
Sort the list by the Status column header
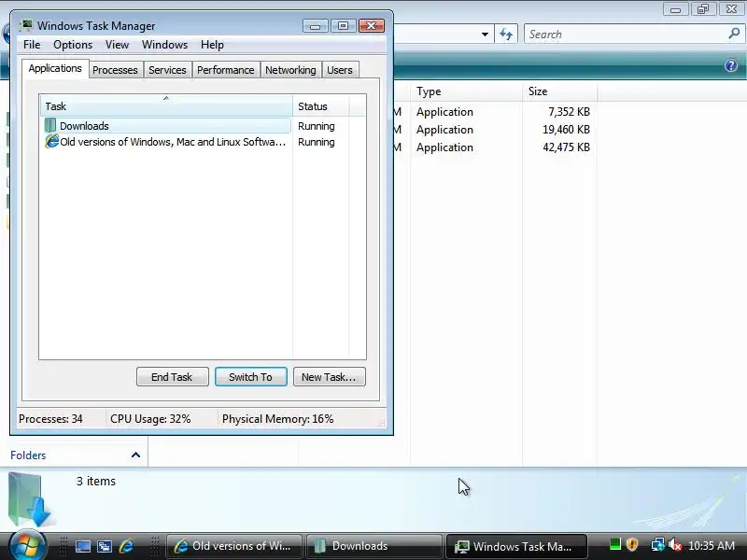320,105
